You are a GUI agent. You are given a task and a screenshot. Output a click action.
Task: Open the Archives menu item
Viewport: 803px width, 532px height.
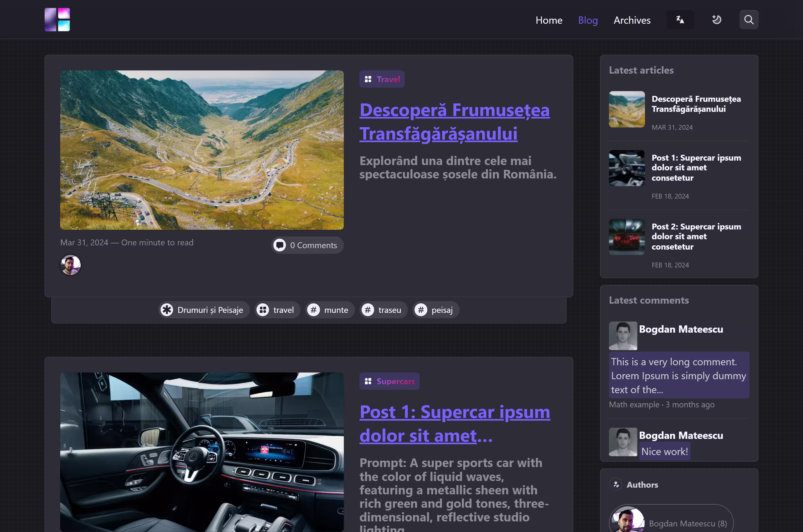click(632, 20)
